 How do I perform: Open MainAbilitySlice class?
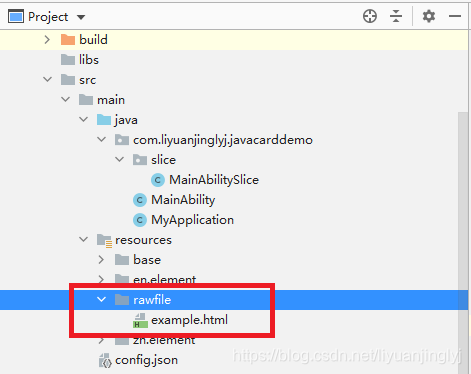tap(214, 180)
